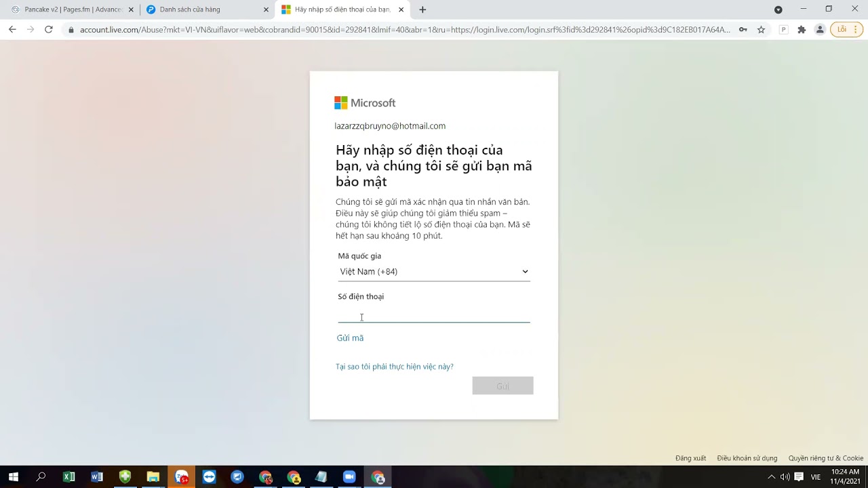Reload the current page
The image size is (868, 488).
coord(49,29)
